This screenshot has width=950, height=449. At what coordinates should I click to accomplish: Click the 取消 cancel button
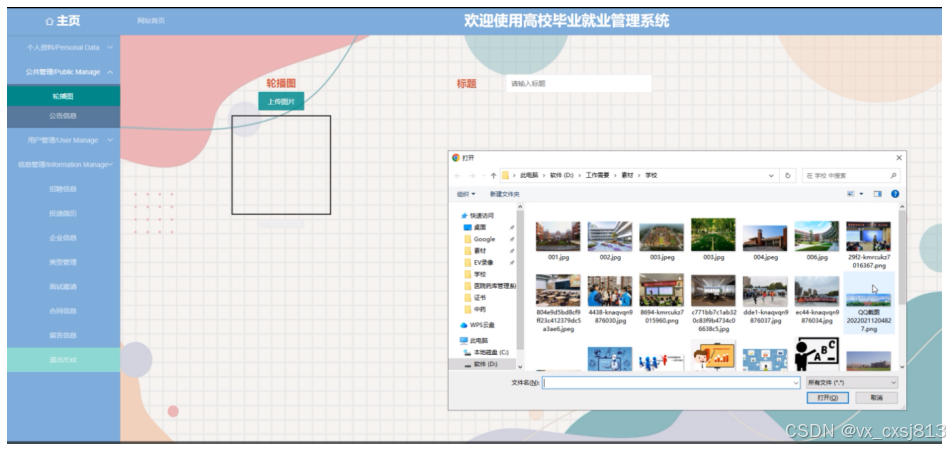pos(876,398)
